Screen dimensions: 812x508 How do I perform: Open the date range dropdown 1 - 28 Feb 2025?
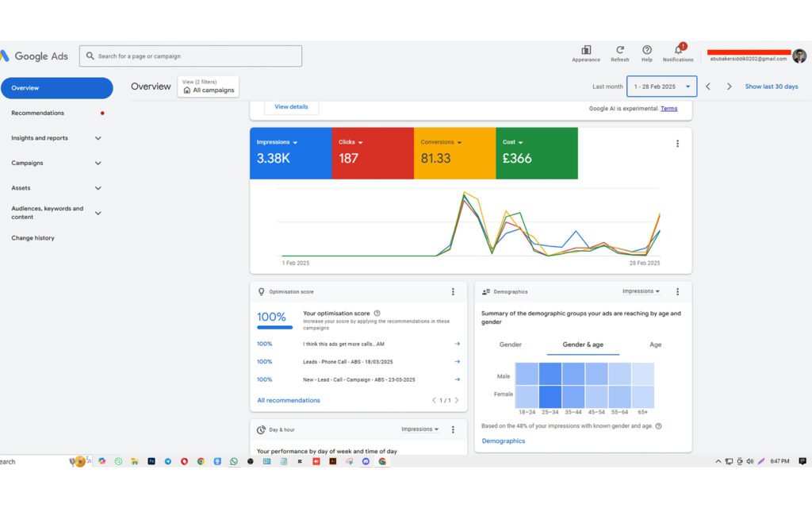click(x=662, y=87)
